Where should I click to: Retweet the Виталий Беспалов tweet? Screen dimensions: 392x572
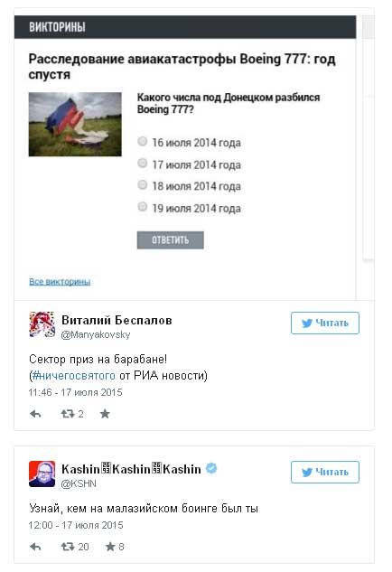pos(68,414)
